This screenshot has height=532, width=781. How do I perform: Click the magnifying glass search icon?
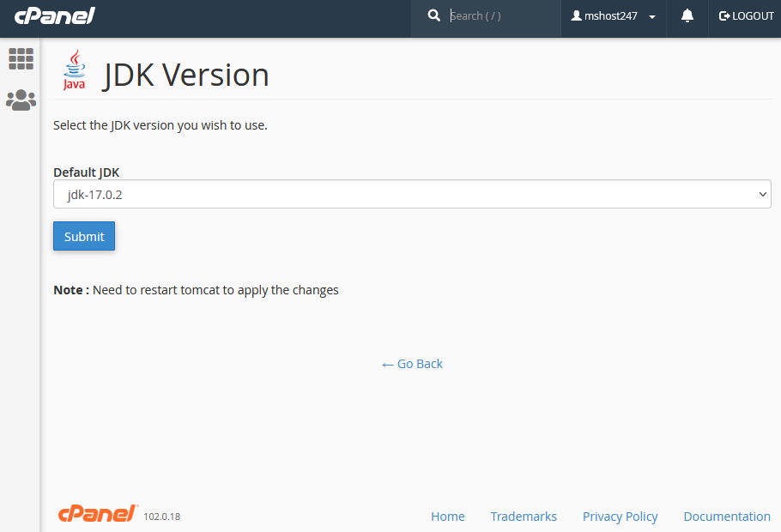(434, 15)
